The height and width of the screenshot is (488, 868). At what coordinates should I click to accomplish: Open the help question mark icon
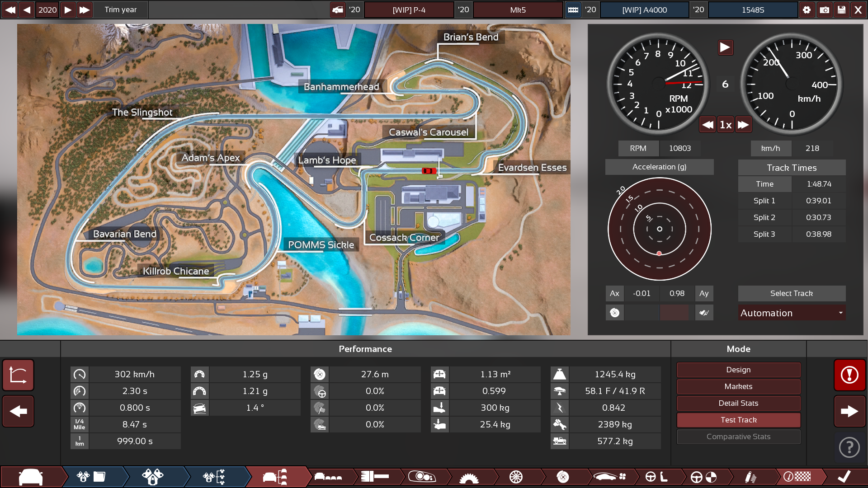tap(849, 448)
